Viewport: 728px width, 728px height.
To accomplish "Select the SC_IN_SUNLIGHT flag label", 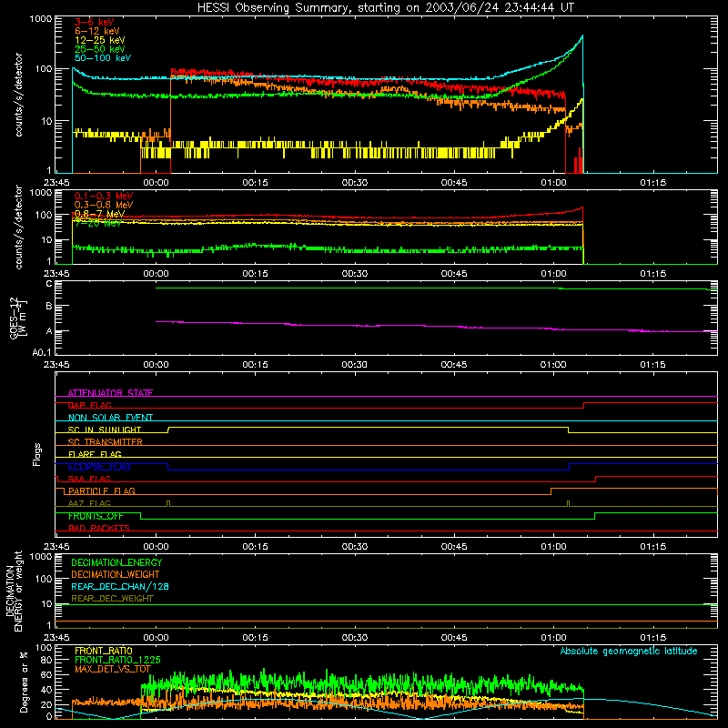I will [105, 430].
